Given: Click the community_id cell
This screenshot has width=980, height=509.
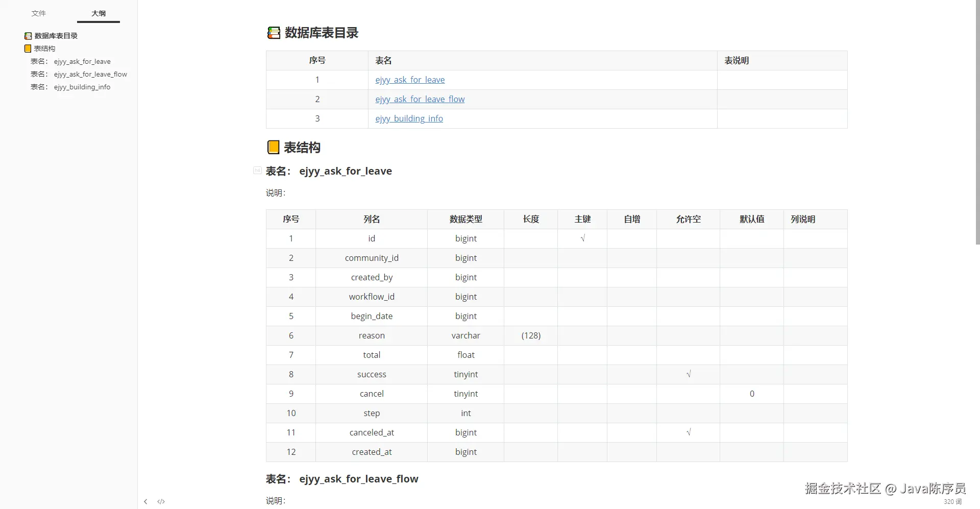Looking at the screenshot, I should 372,258.
